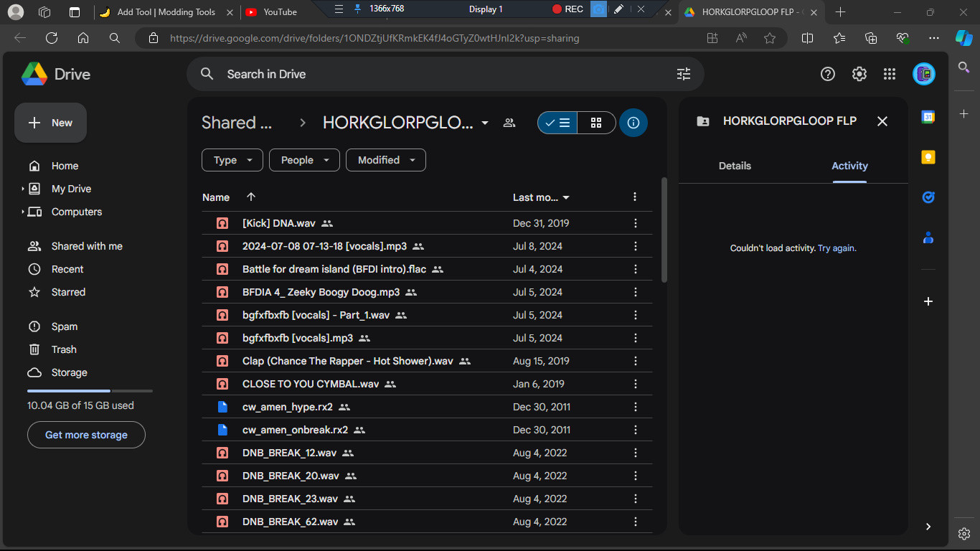
Task: Switch to the Details tab
Action: tap(735, 166)
